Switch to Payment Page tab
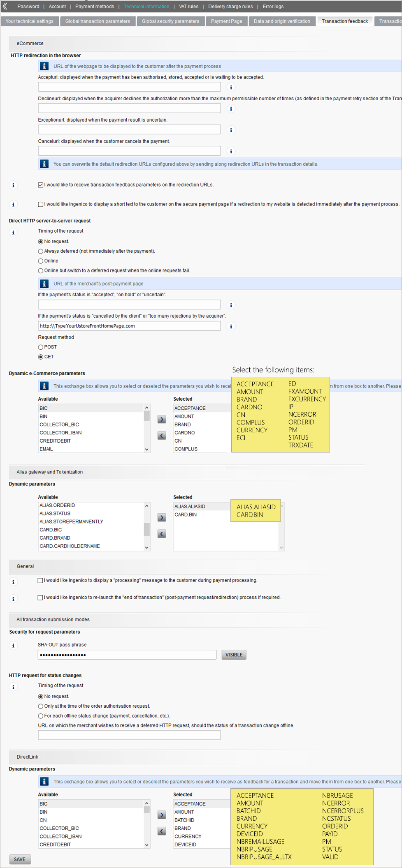Image resolution: width=402 pixels, height=868 pixels. pos(226,21)
